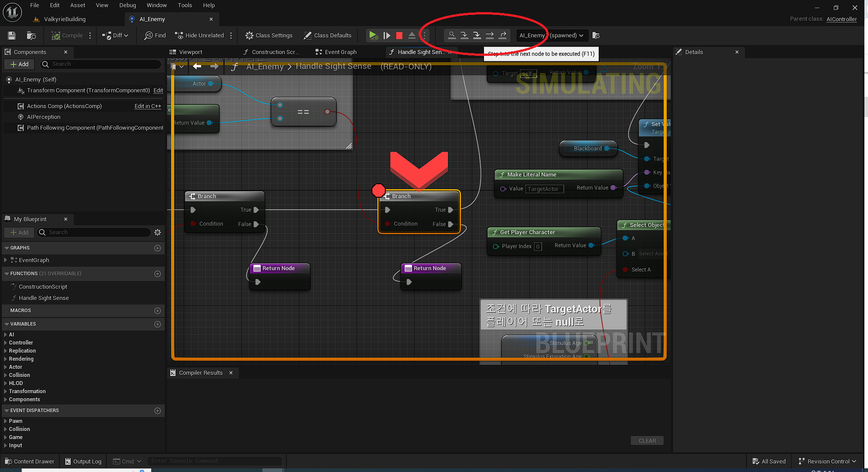This screenshot has width=868, height=472.
Task: Select debug actor in level icon
Action: 596,36
